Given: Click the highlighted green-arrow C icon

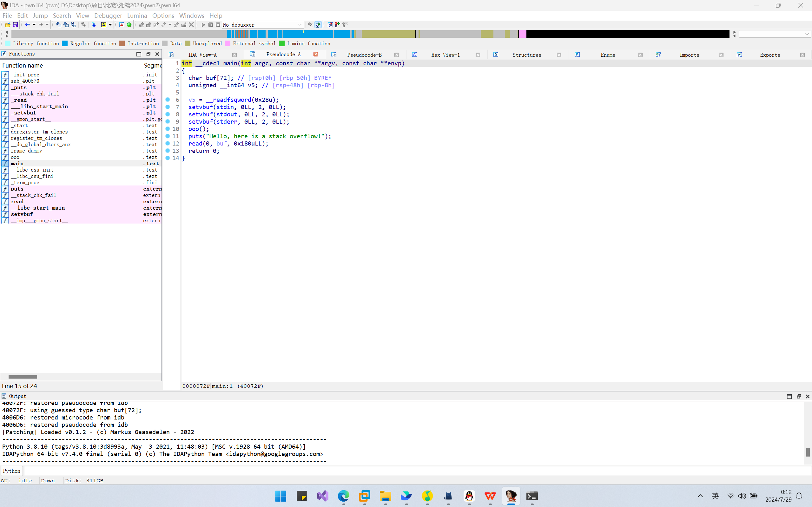Looking at the screenshot, I should (318, 25).
